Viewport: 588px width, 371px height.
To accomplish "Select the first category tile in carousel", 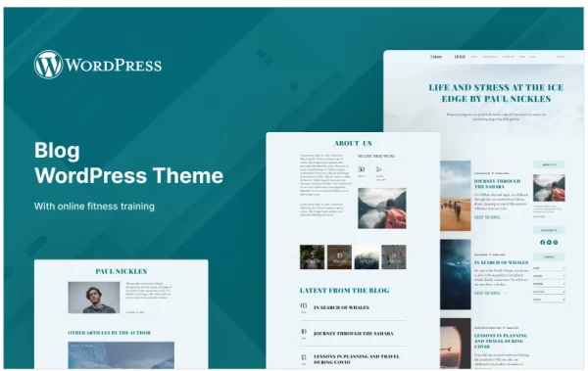I will (x=312, y=257).
